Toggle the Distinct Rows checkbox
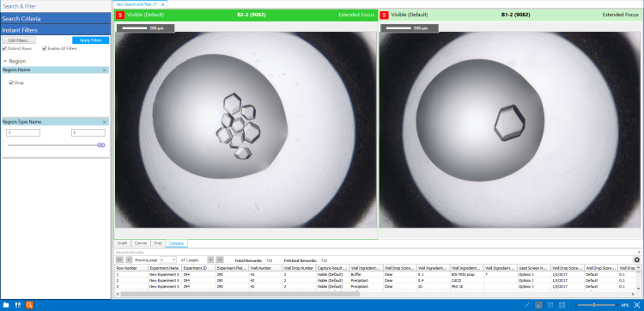 coord(4,48)
